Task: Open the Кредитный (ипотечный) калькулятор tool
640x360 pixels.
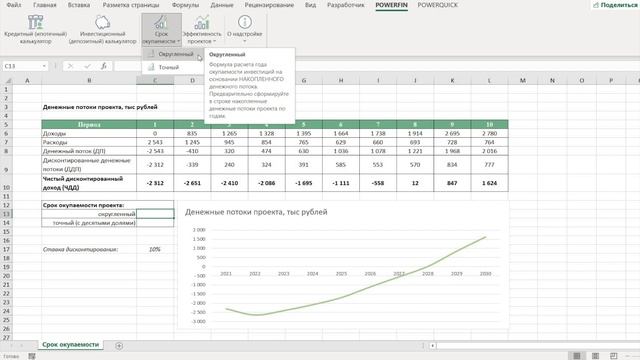Action: 36,29
